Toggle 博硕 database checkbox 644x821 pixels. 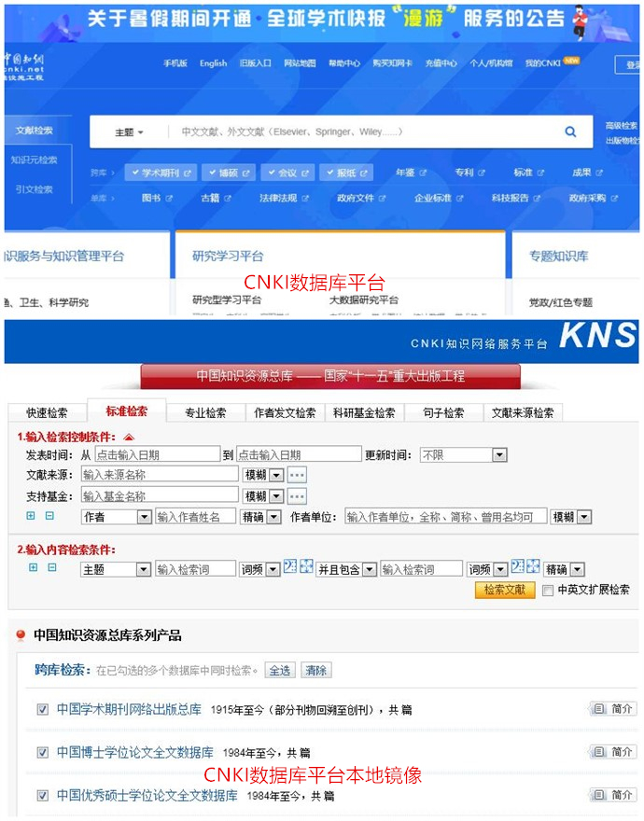click(212, 173)
